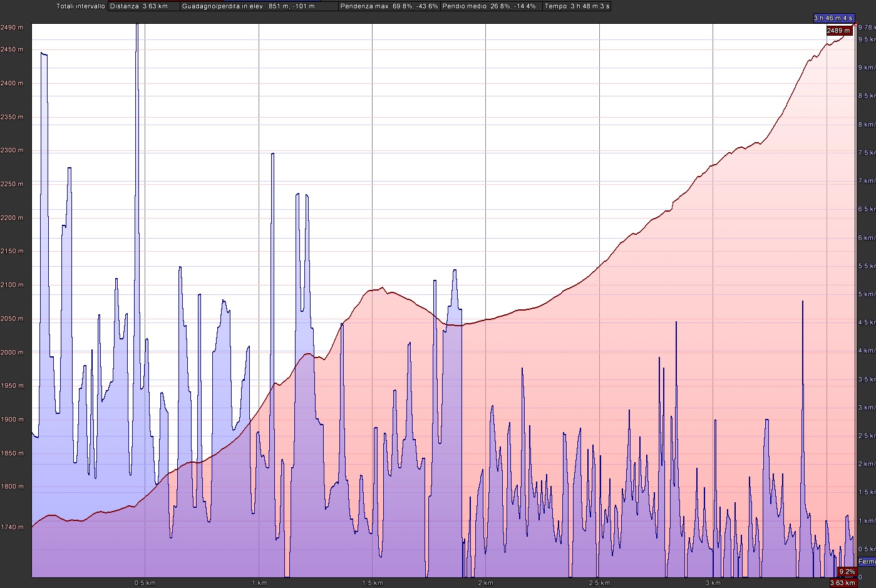Click the blue 'Ferme' speed tag
Image resolution: width=876 pixels, height=588 pixels.
coord(867,562)
